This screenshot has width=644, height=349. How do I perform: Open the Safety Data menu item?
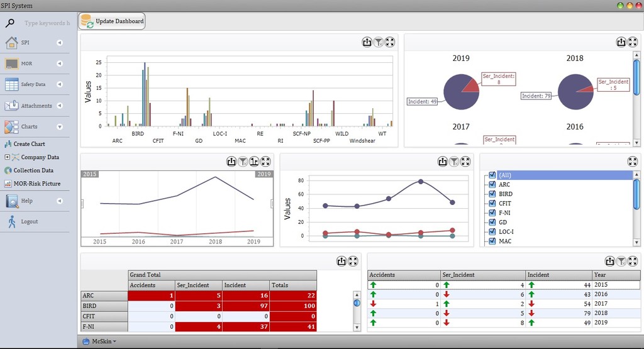[33, 84]
